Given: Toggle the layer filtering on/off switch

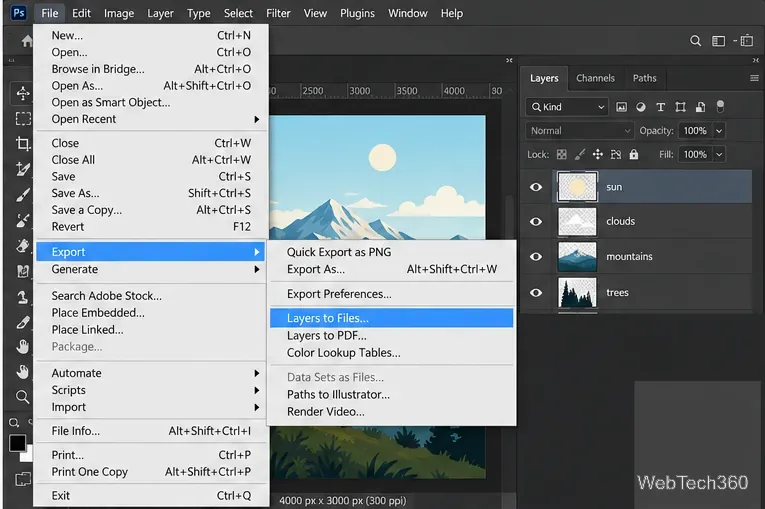Looking at the screenshot, I should [720, 106].
